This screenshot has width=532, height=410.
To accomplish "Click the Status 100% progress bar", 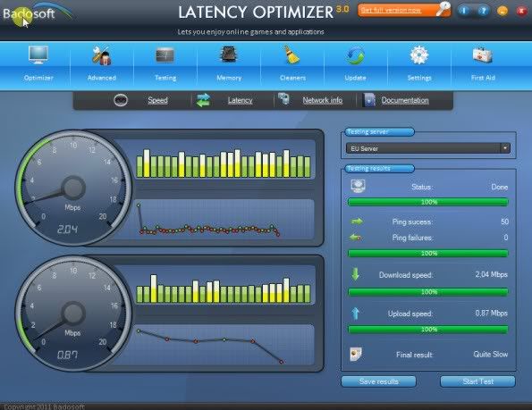I will click(428, 202).
